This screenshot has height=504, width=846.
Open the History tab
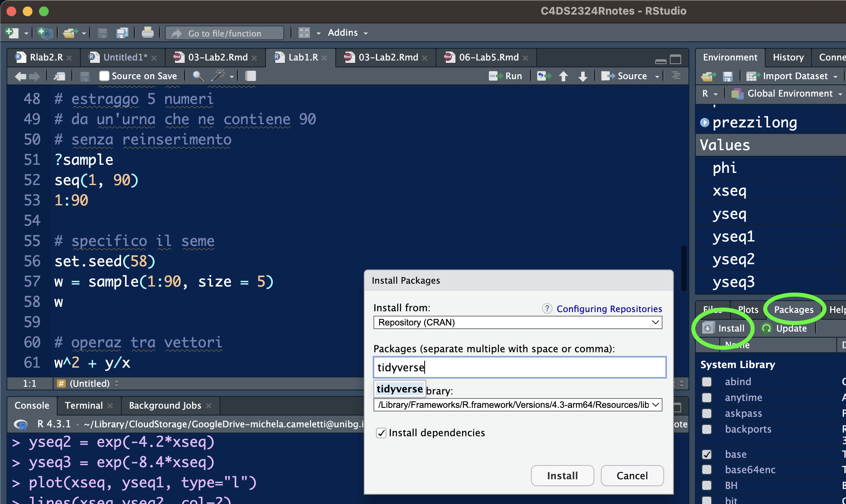[788, 58]
